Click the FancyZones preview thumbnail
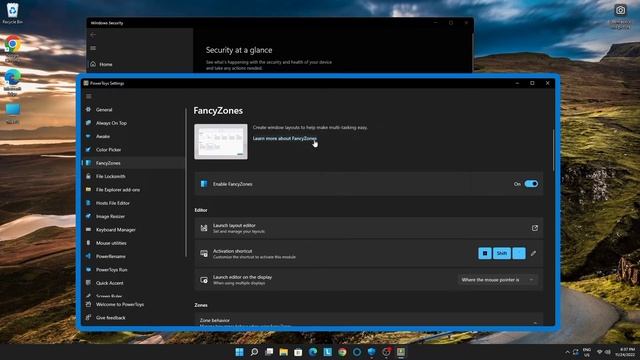640x360 pixels. click(x=221, y=142)
